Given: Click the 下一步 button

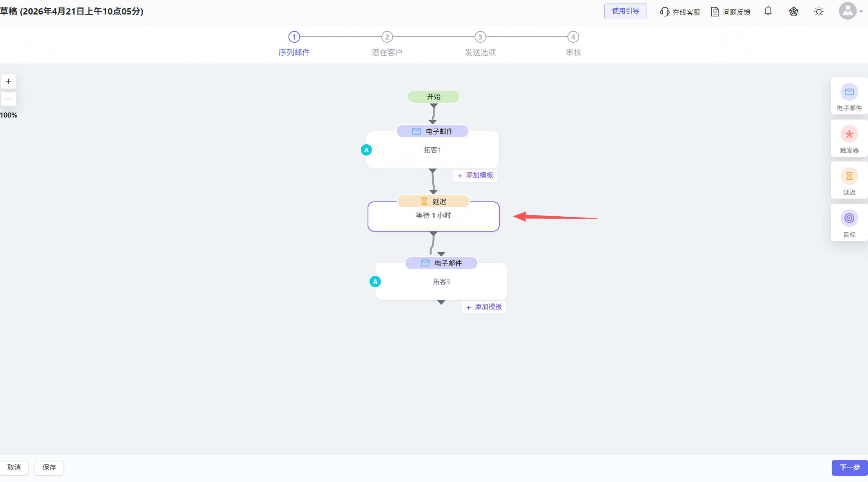Looking at the screenshot, I should (x=850, y=468).
